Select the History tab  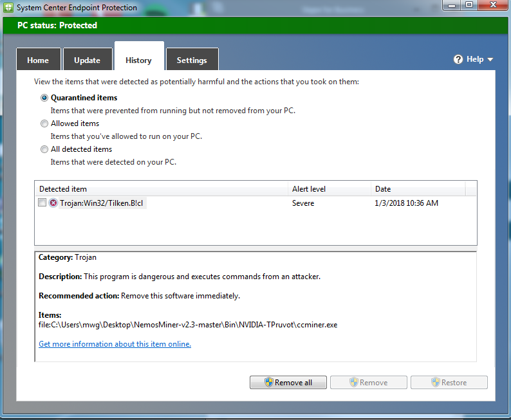(139, 56)
